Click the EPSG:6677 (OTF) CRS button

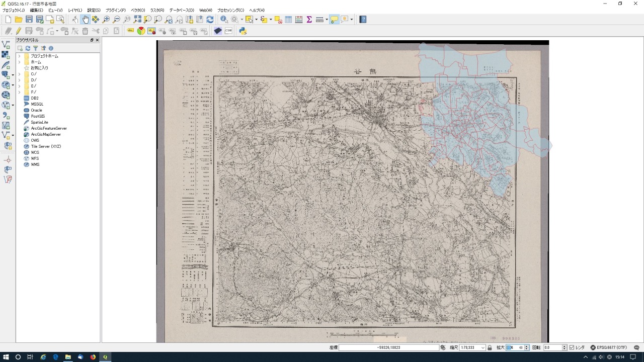click(x=608, y=347)
